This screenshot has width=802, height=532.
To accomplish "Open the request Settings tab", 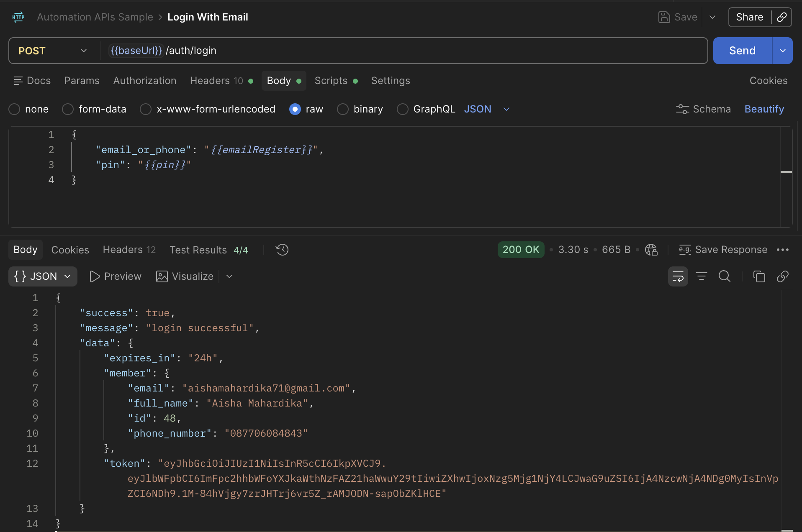I will coord(391,81).
